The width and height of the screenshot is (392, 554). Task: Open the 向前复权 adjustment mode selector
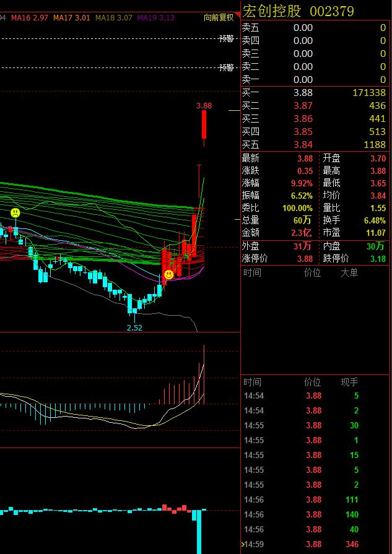click(218, 18)
